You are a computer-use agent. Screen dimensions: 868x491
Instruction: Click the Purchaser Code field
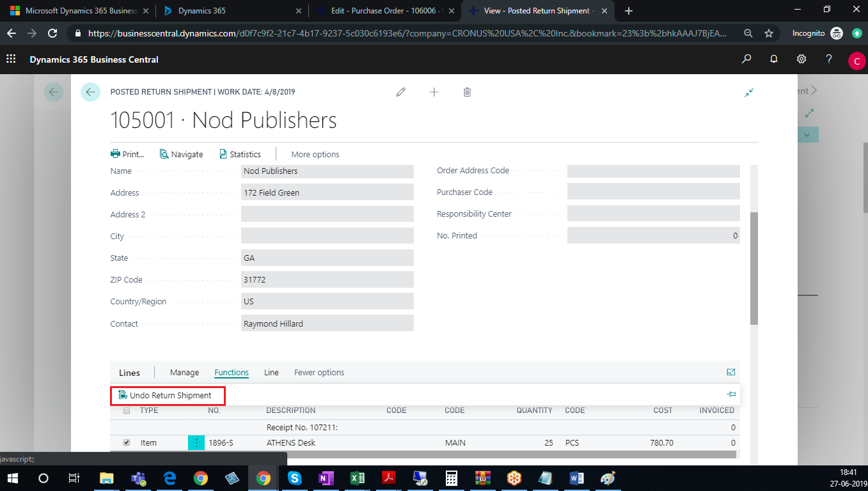(x=654, y=192)
